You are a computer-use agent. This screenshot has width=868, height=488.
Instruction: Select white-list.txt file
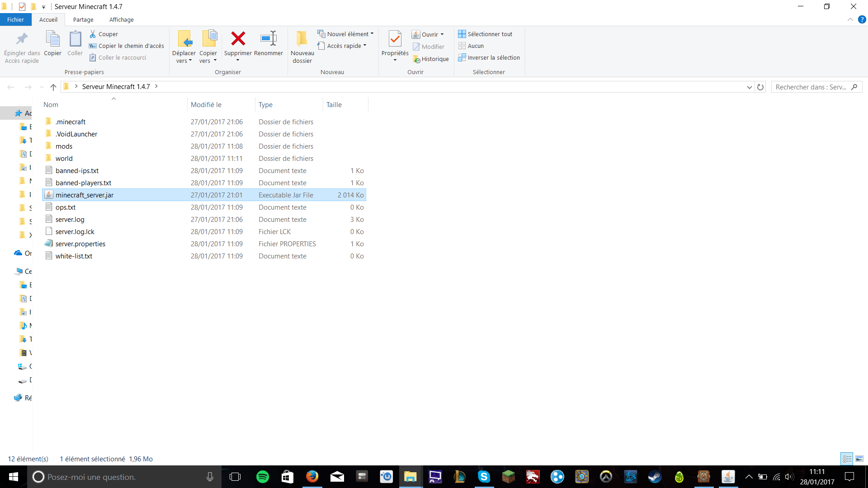(x=204, y=256)
